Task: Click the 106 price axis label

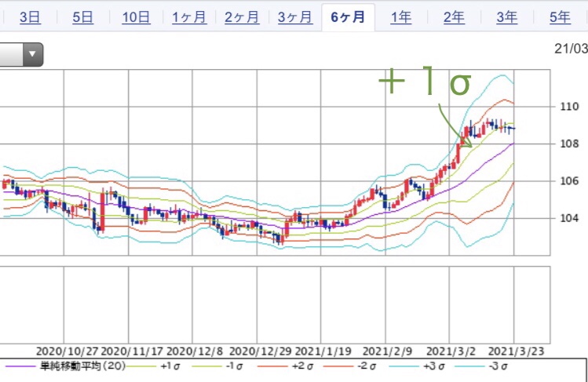Action: point(569,181)
